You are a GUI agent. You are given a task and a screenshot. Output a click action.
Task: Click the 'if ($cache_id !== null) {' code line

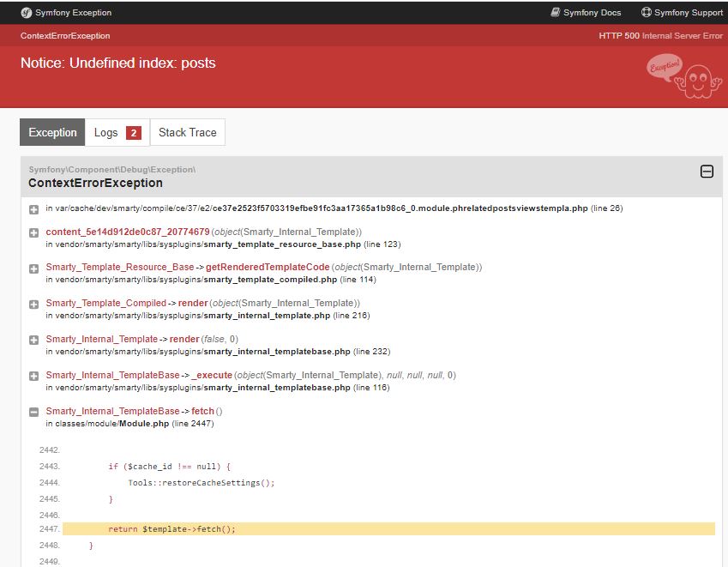170,467
